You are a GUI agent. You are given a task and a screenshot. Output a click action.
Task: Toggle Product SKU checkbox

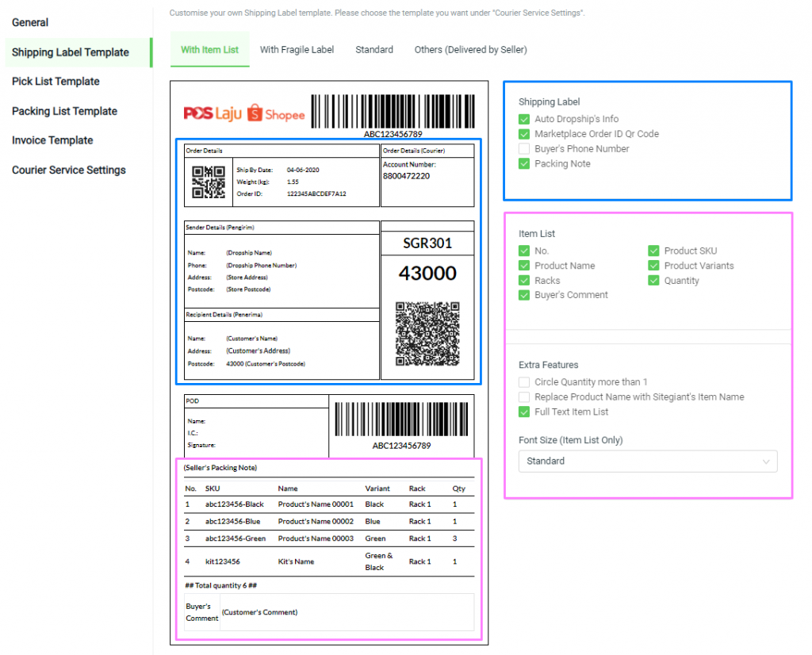[x=653, y=251]
